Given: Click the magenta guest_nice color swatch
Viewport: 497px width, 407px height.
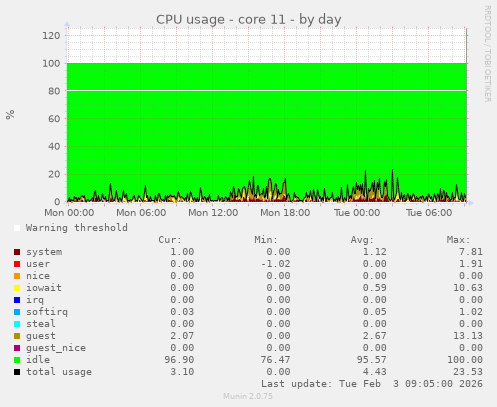Looking at the screenshot, I should pyautogui.click(x=17, y=348).
